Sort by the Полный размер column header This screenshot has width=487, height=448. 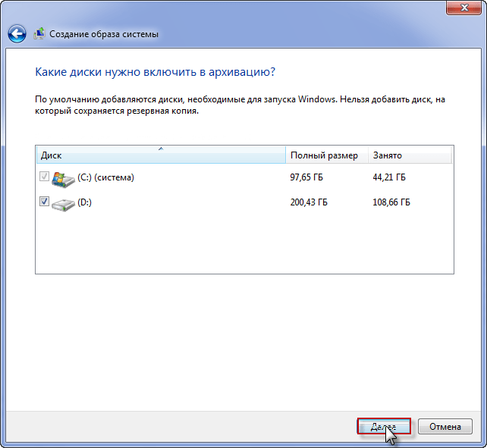(x=327, y=155)
